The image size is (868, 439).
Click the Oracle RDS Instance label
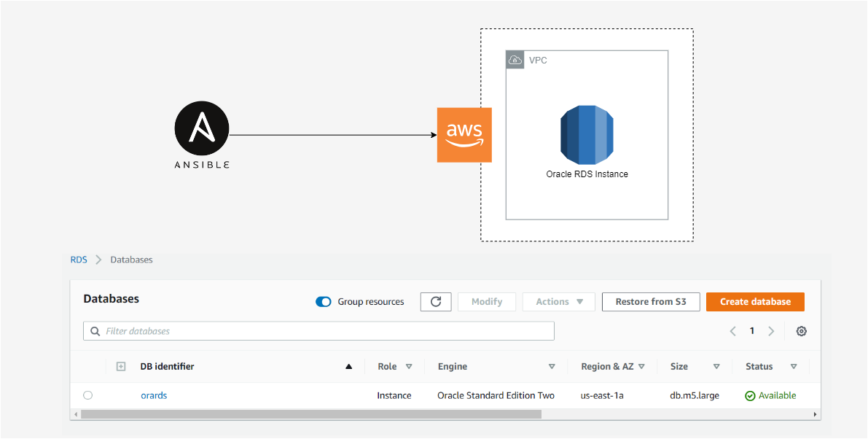[x=587, y=174]
